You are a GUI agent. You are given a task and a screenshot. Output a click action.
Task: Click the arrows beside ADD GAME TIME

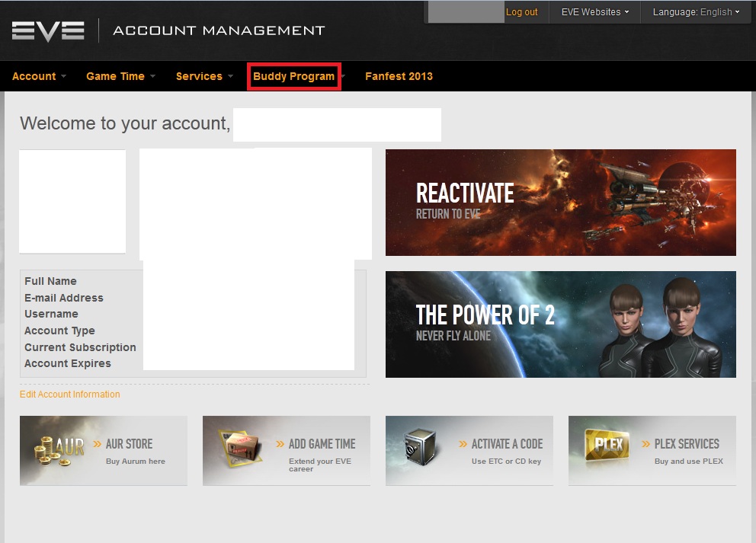click(280, 444)
